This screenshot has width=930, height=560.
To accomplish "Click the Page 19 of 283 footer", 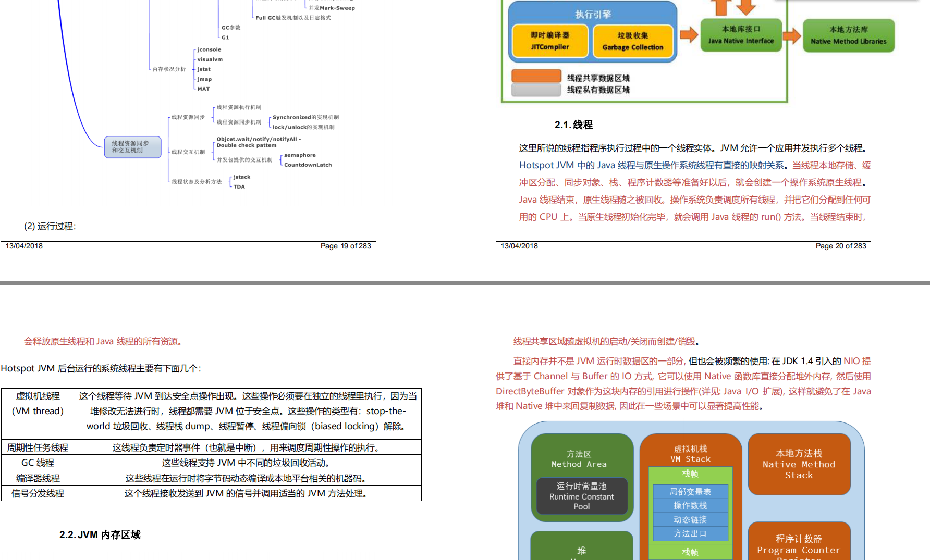I will [346, 246].
